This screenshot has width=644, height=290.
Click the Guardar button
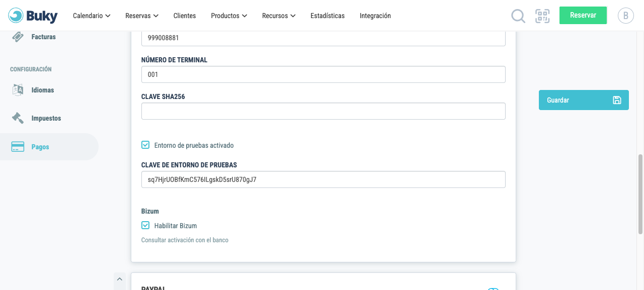[x=584, y=100]
